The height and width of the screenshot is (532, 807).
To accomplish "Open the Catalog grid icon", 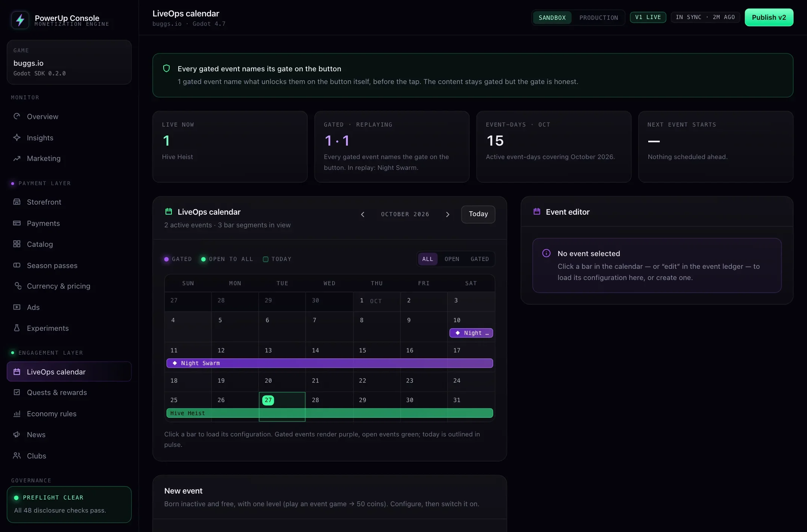I will (x=17, y=244).
